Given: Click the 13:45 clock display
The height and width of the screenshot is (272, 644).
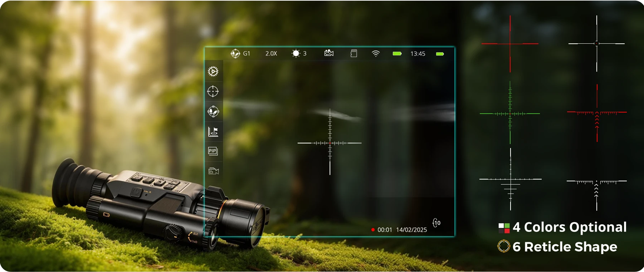Looking at the screenshot, I should tap(418, 54).
